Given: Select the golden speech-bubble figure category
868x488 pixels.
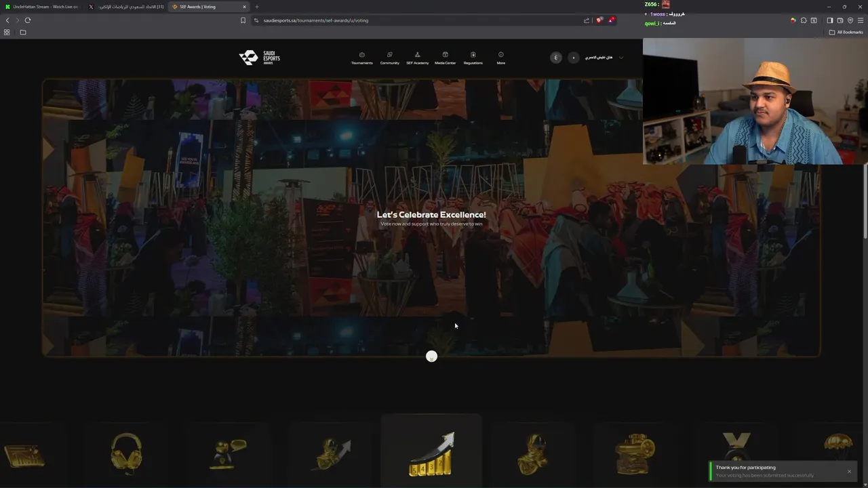Looking at the screenshot, I should pyautogui.click(x=228, y=454).
